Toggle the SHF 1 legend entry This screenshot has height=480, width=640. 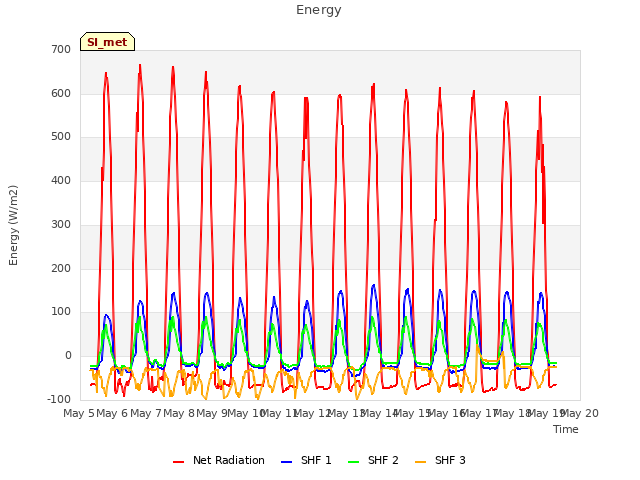306,460
